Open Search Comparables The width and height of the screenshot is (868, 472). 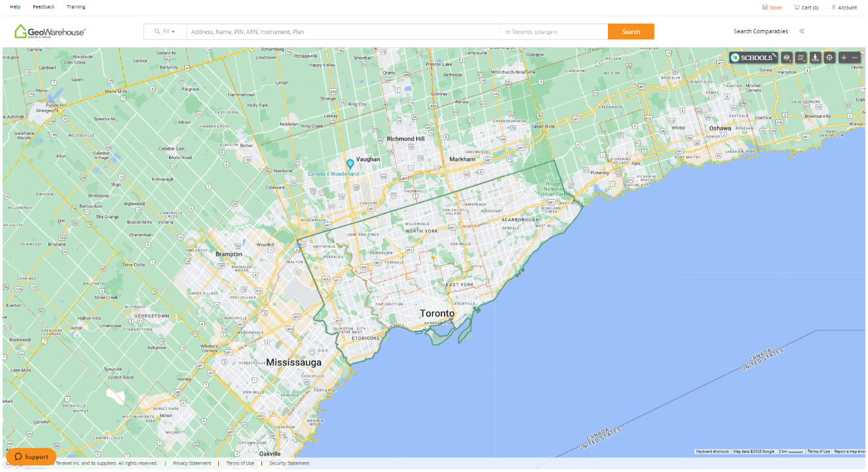760,31
